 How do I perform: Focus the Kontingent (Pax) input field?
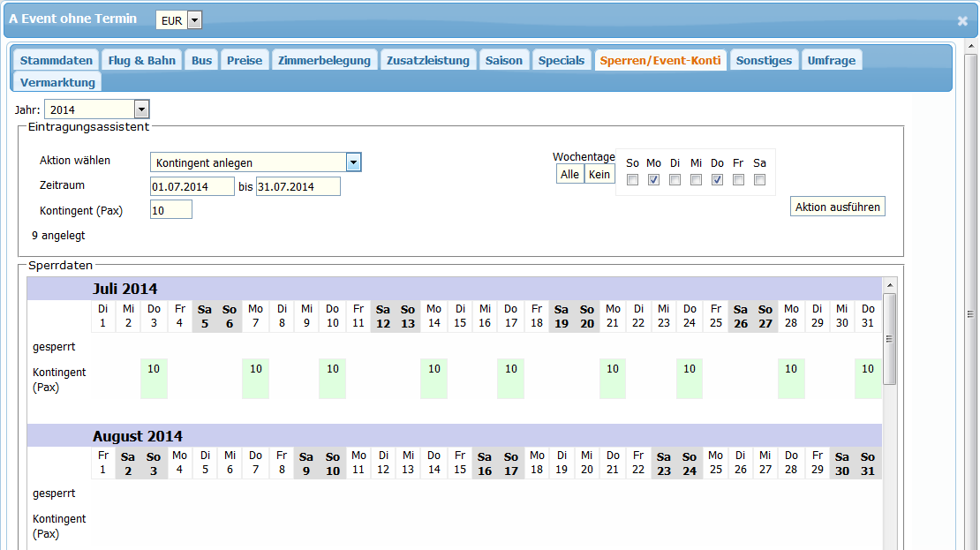click(170, 210)
